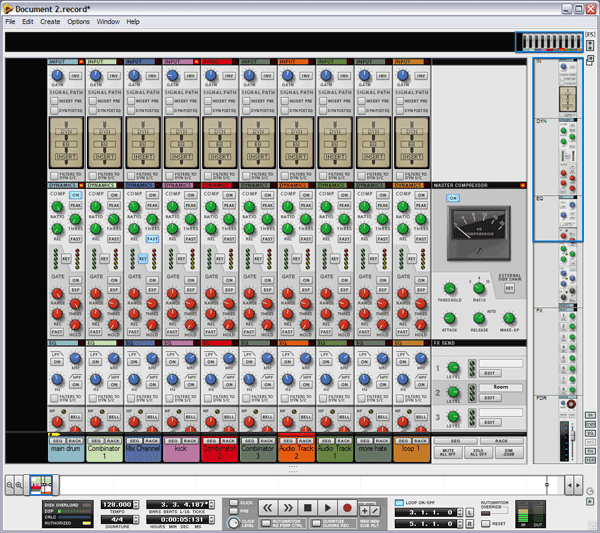The width and height of the screenshot is (600, 533).
Task: Toggle the Master Compressor ON switch
Action: pyautogui.click(x=453, y=198)
